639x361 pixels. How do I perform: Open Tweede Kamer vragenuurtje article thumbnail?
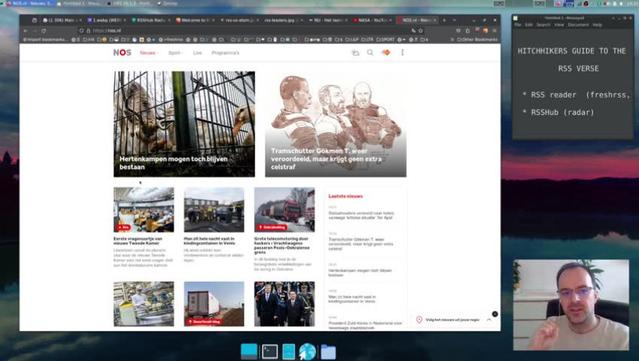(143, 209)
